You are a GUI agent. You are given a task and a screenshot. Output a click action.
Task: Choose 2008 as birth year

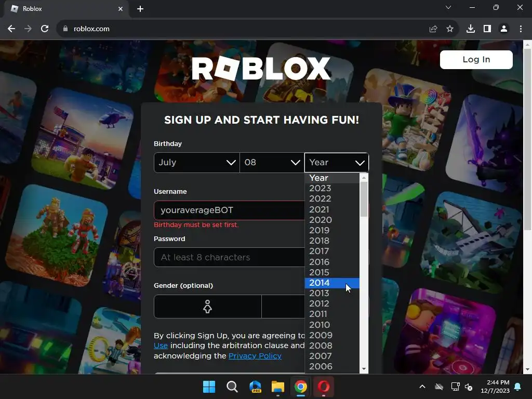332,345
